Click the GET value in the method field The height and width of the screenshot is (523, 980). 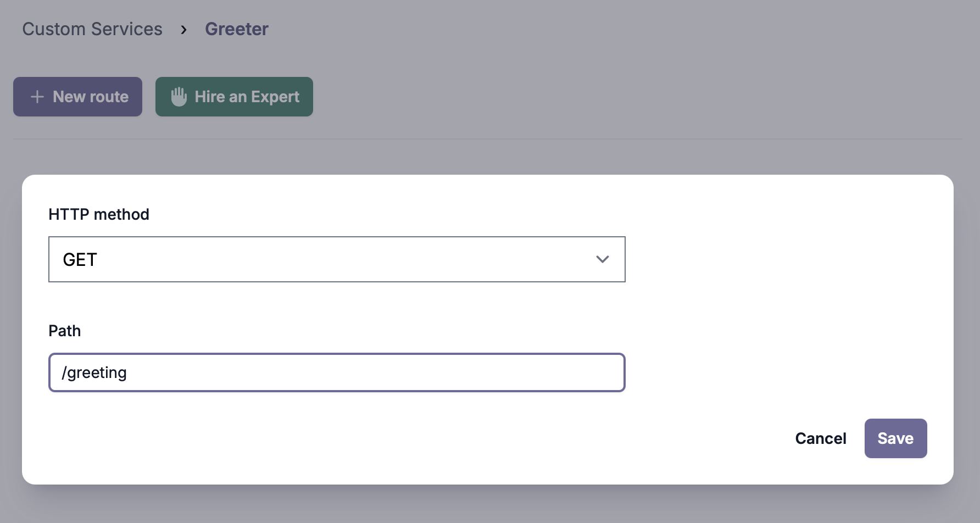(80, 259)
